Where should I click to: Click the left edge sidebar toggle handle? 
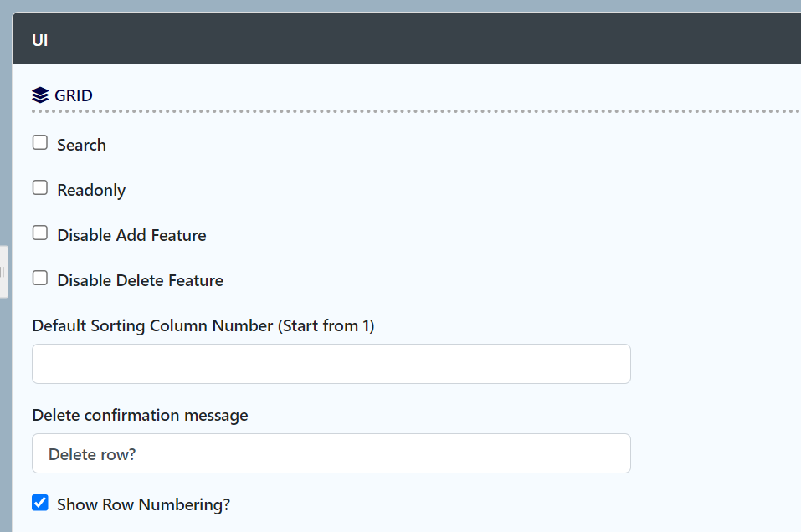(3, 272)
